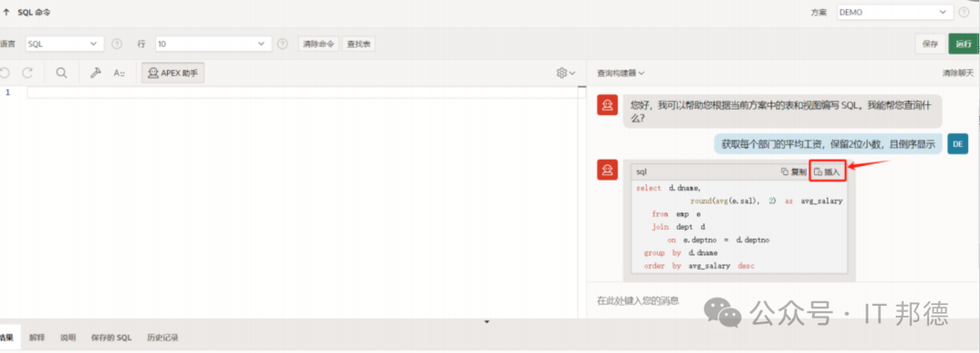This screenshot has height=353, width=980.
Task: Click the query builder tool icon
Action: pyautogui.click(x=95, y=74)
